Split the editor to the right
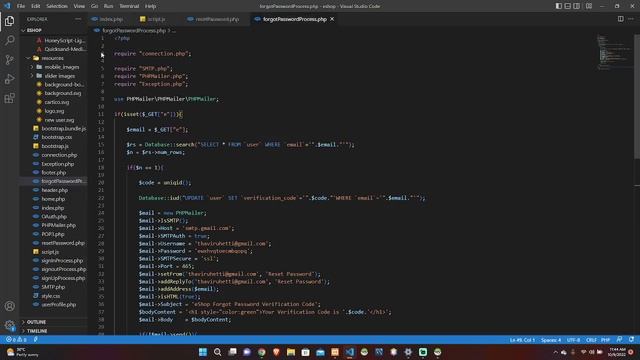Screen dimensions: 640x360 click(620, 19)
